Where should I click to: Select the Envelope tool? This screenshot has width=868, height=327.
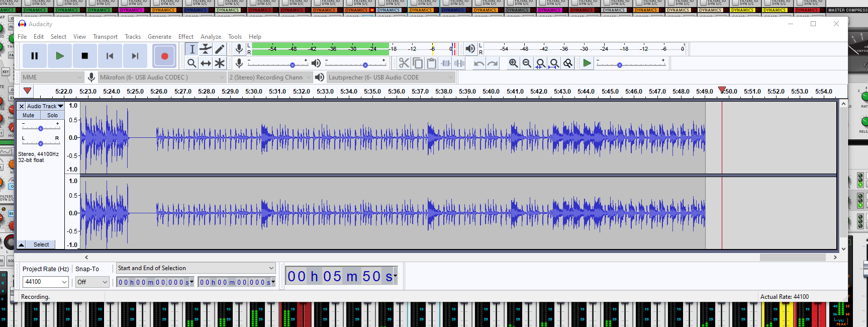click(x=206, y=49)
